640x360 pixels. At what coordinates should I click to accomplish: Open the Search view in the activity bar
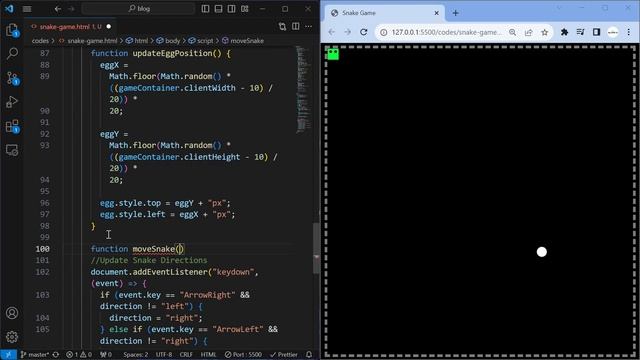[12, 53]
